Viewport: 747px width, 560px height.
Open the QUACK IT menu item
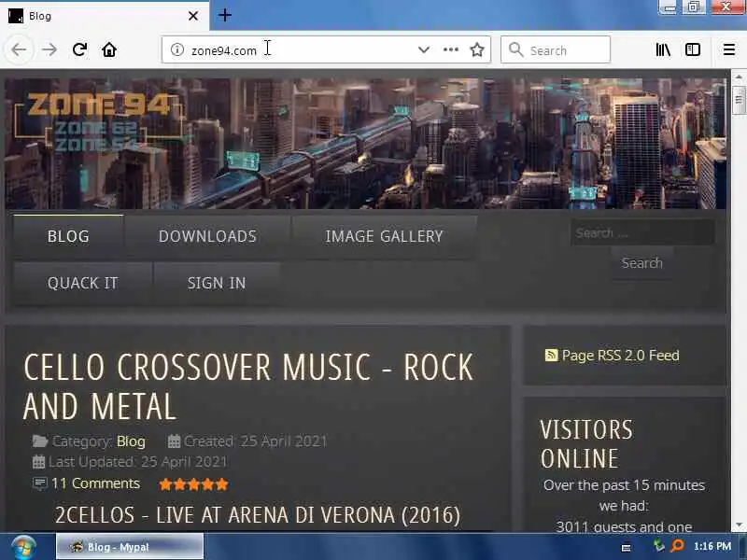(83, 283)
